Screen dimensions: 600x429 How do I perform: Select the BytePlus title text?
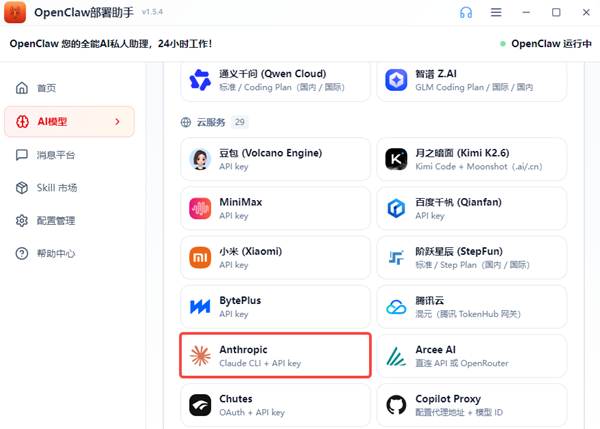pos(240,301)
